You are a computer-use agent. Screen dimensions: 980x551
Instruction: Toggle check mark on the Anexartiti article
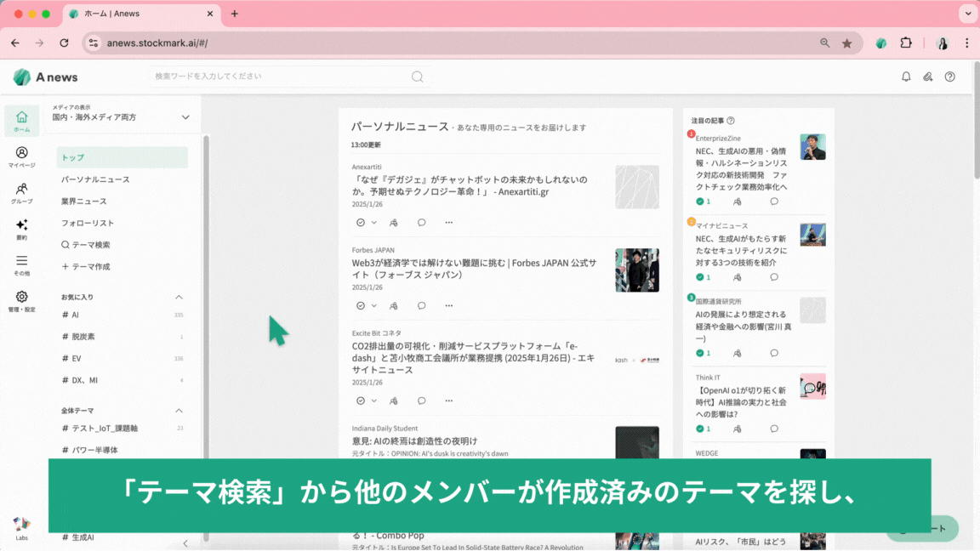(361, 223)
